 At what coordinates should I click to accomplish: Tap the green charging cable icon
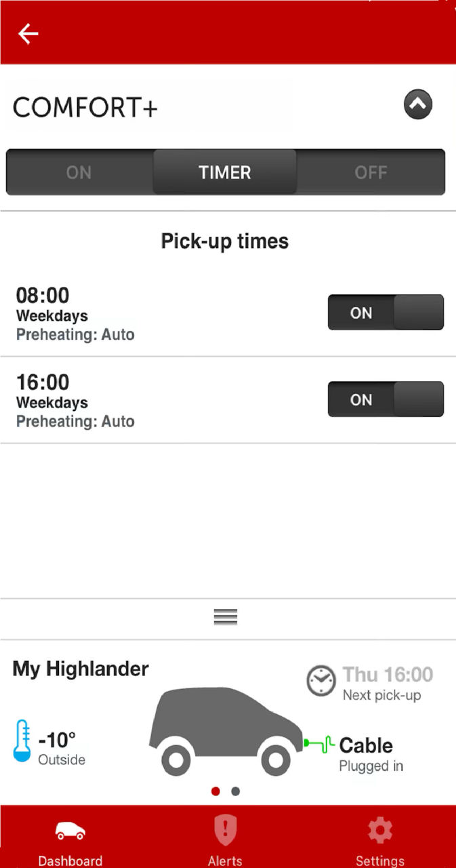320,744
